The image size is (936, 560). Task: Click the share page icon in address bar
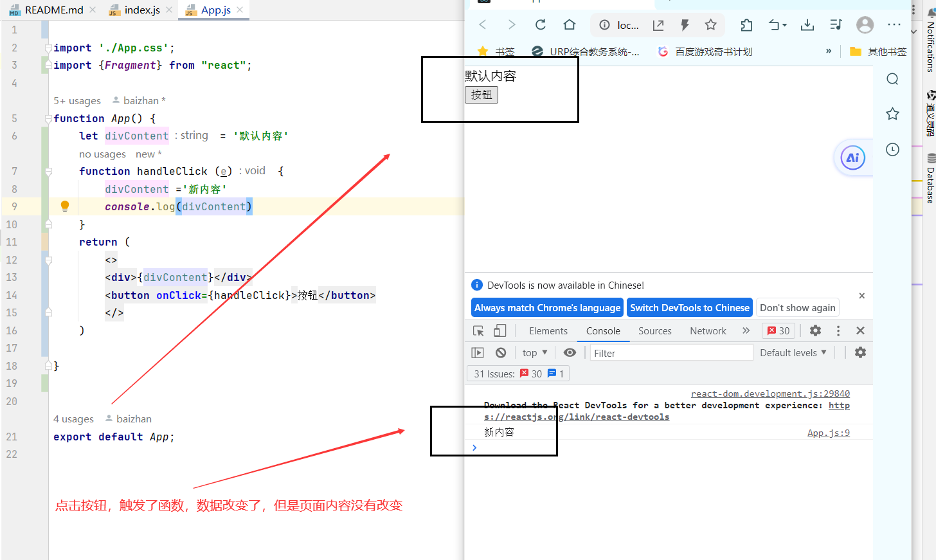pos(658,25)
